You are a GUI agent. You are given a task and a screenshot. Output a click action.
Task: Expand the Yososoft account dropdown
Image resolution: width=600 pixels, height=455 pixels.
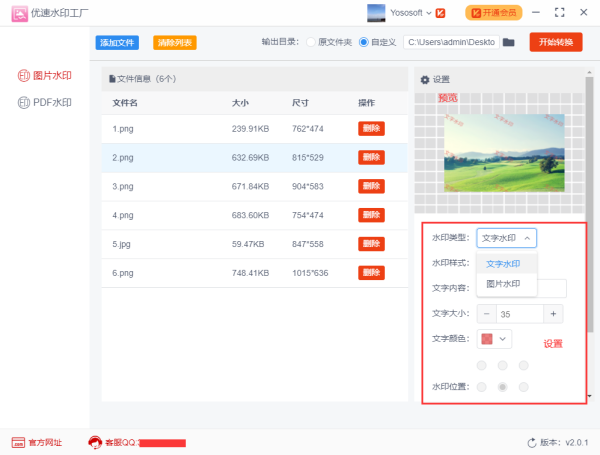(x=429, y=13)
